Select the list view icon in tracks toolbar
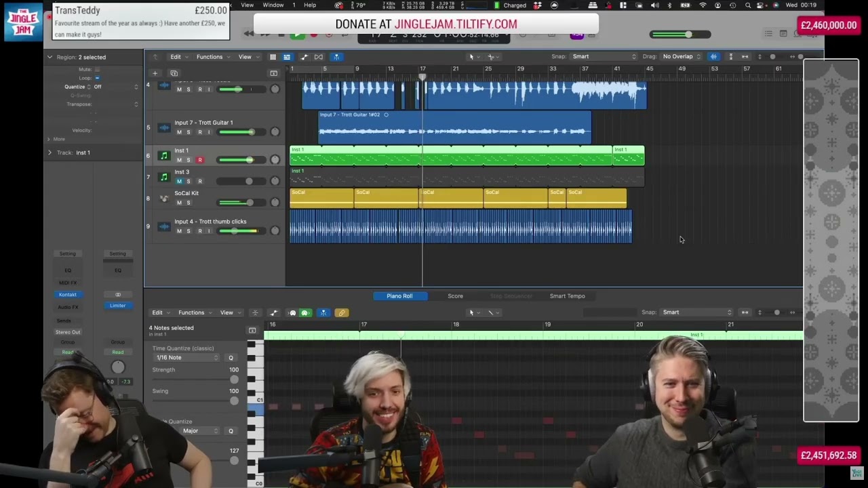Image resolution: width=868 pixels, height=488 pixels. [x=287, y=57]
